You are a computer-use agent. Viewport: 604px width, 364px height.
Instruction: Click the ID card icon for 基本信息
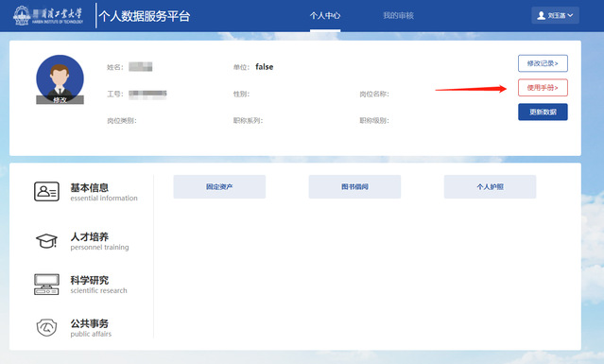tap(46, 191)
